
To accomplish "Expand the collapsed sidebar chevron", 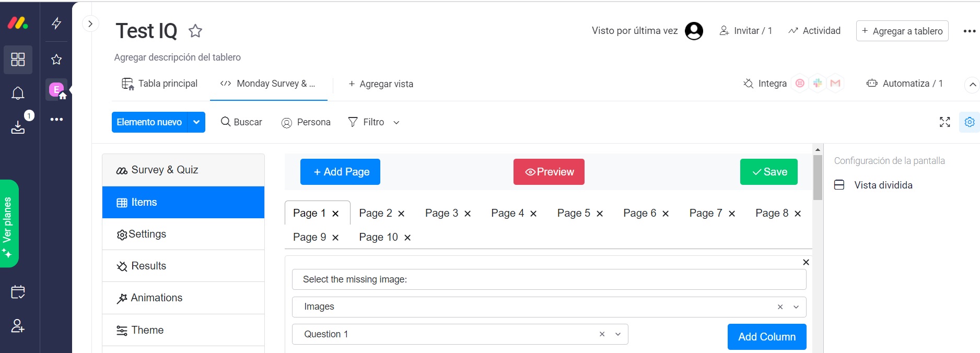I will pos(90,23).
